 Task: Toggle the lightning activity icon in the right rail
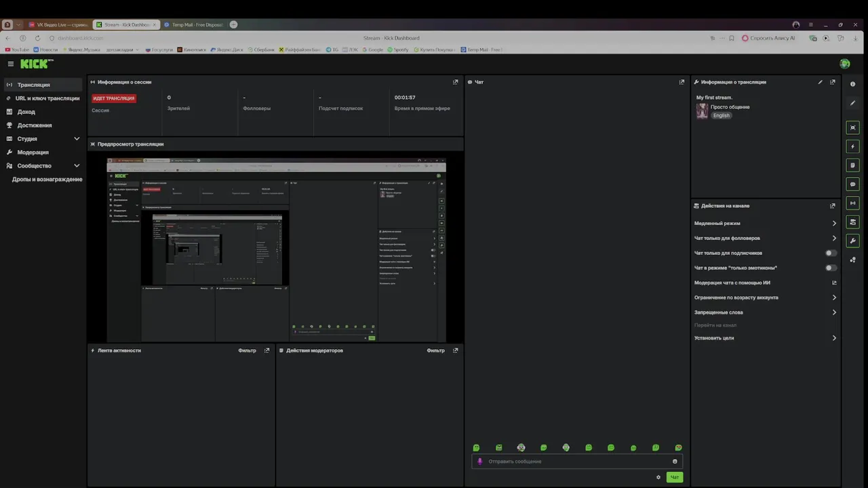coord(853,146)
